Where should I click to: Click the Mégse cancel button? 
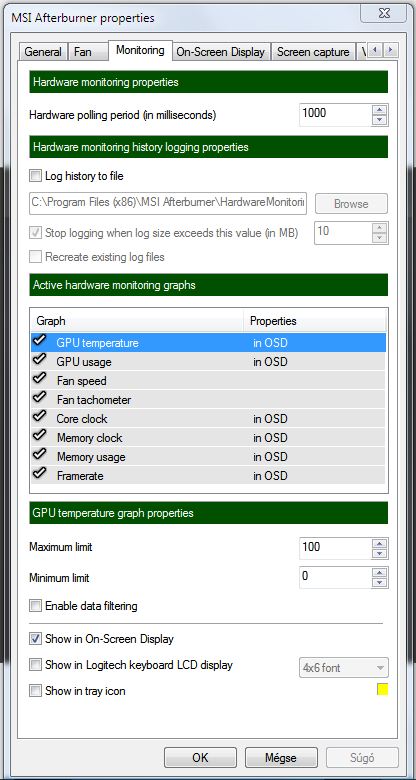click(281, 758)
